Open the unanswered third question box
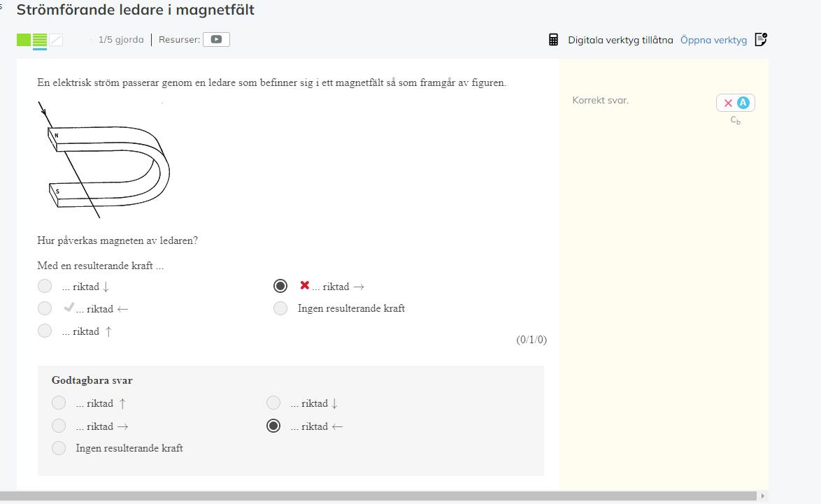This screenshot has height=504, width=821. pyautogui.click(x=56, y=40)
